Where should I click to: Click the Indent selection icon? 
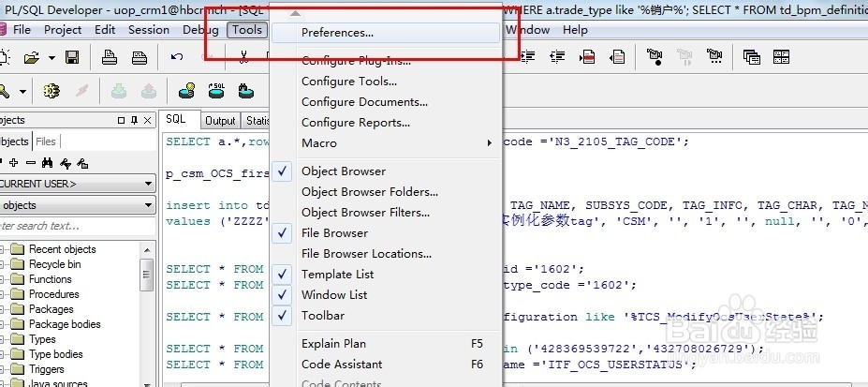pyautogui.click(x=528, y=56)
